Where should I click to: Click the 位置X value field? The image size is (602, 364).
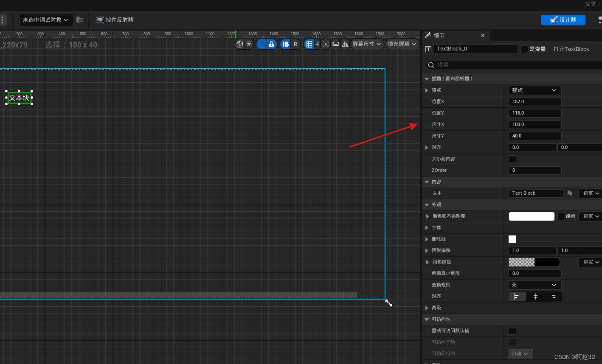pos(535,102)
